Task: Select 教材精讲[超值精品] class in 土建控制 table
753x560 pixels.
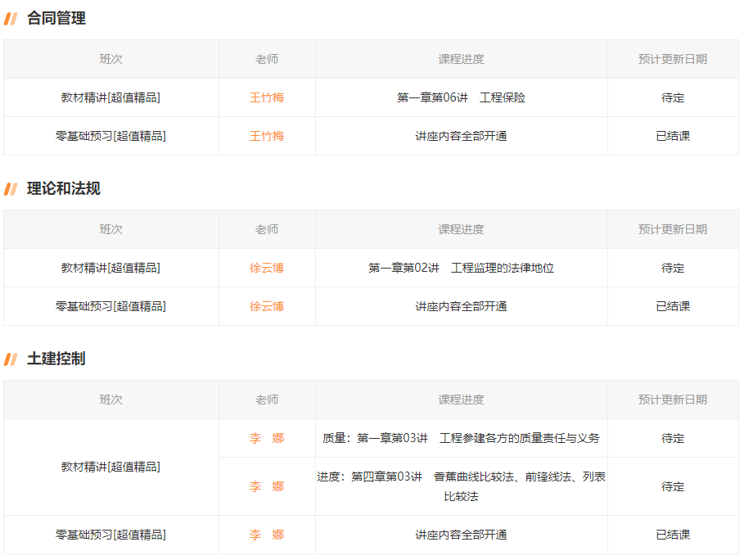Action: (x=110, y=467)
